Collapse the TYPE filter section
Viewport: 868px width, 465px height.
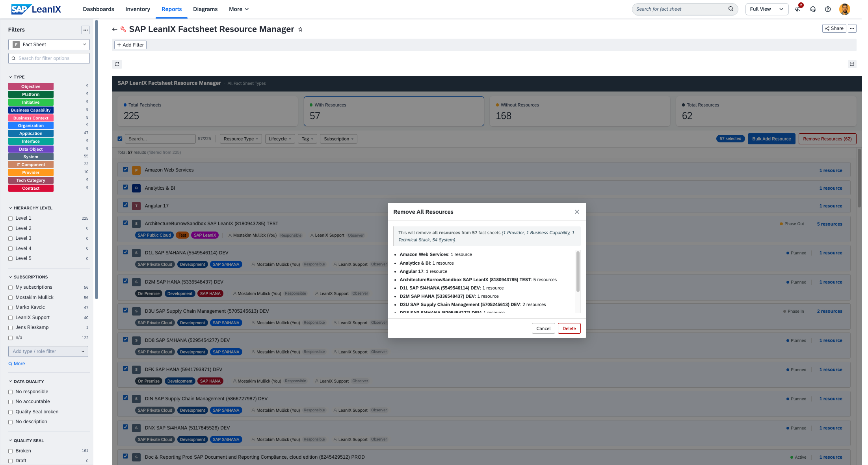(17, 78)
